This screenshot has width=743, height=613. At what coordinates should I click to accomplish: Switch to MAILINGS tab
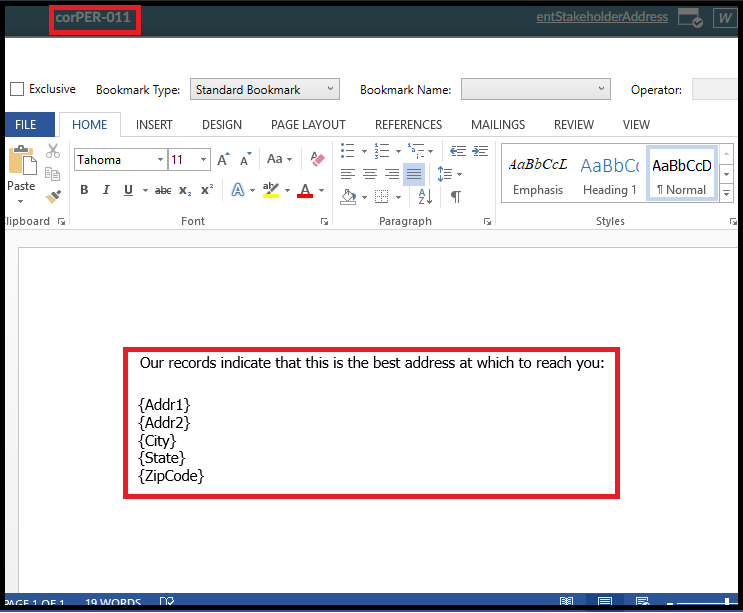[498, 125]
